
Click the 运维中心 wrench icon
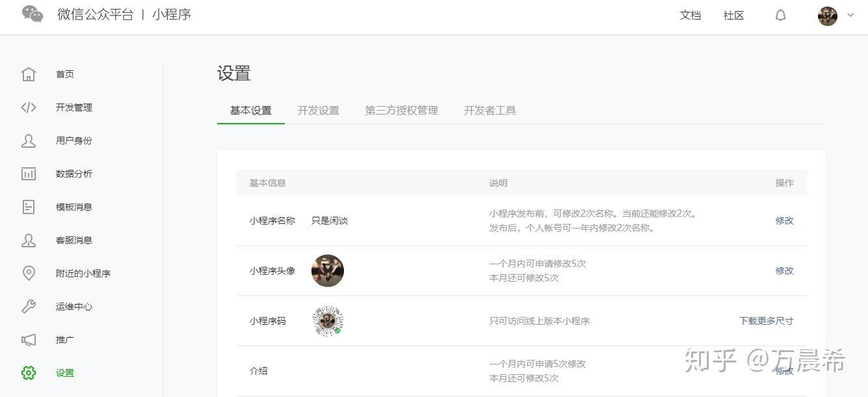click(29, 307)
